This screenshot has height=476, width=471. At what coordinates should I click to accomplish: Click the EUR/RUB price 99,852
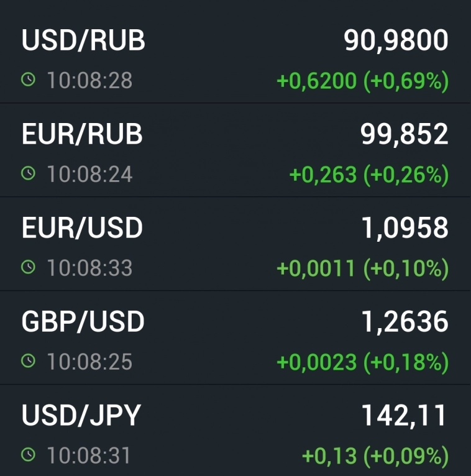click(x=405, y=134)
